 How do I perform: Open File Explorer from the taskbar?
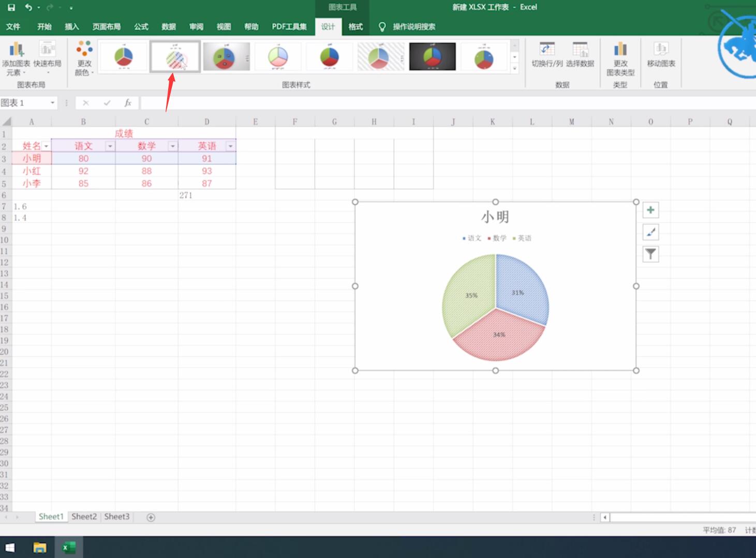coord(40,547)
